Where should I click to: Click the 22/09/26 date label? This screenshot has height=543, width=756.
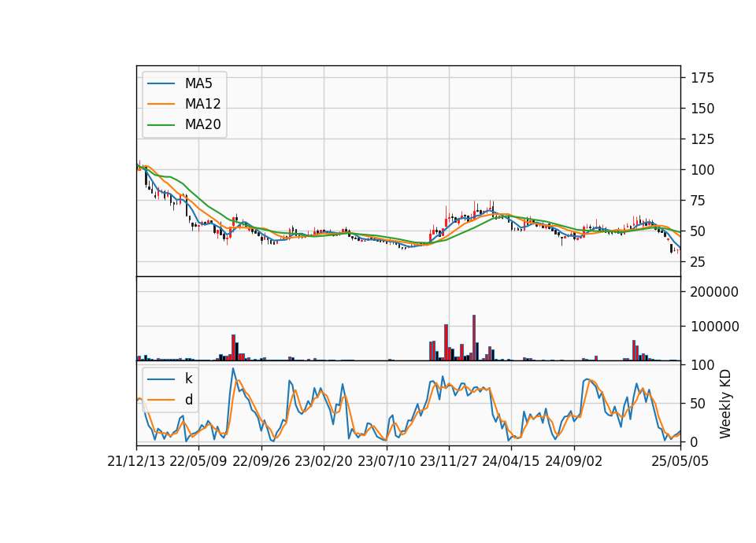261,462
